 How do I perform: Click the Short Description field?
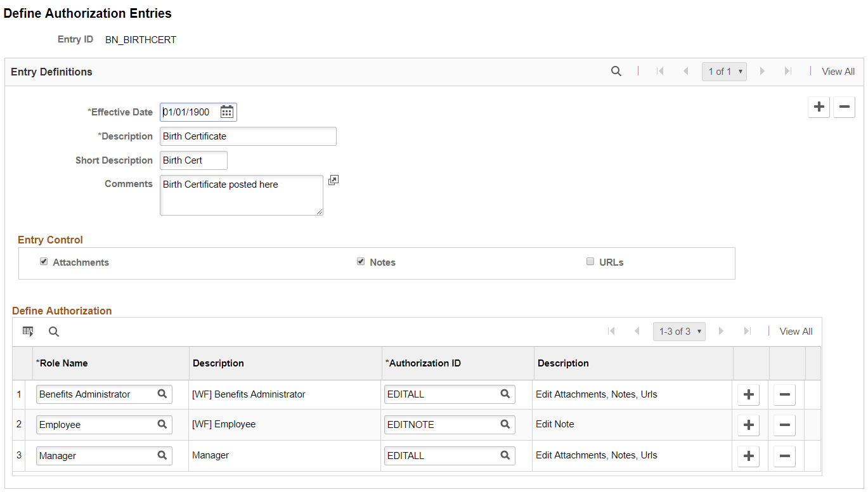point(193,160)
